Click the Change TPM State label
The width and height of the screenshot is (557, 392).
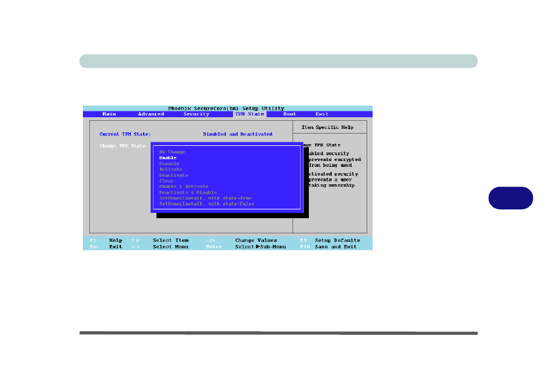coord(123,146)
